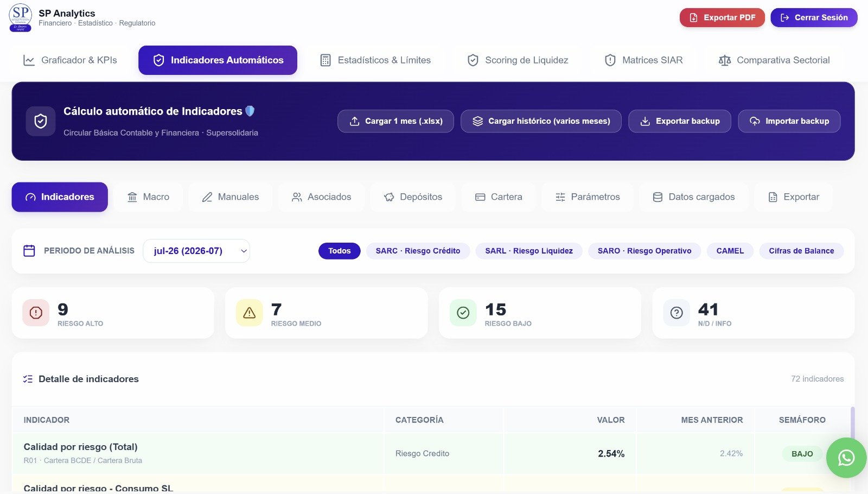The image size is (868, 494).
Task: Open the Comparativa Sectorial tab
Action: click(x=774, y=60)
